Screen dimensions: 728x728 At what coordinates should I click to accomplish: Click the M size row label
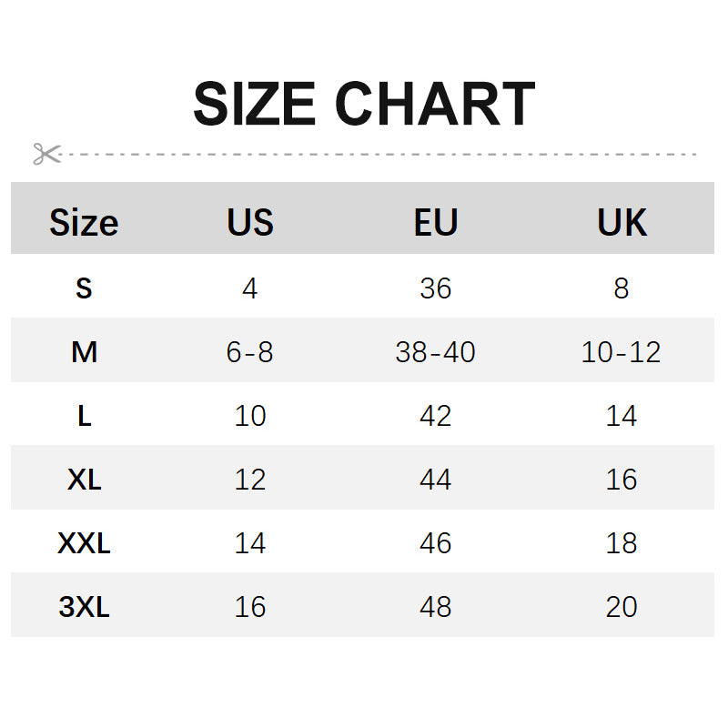[84, 352]
